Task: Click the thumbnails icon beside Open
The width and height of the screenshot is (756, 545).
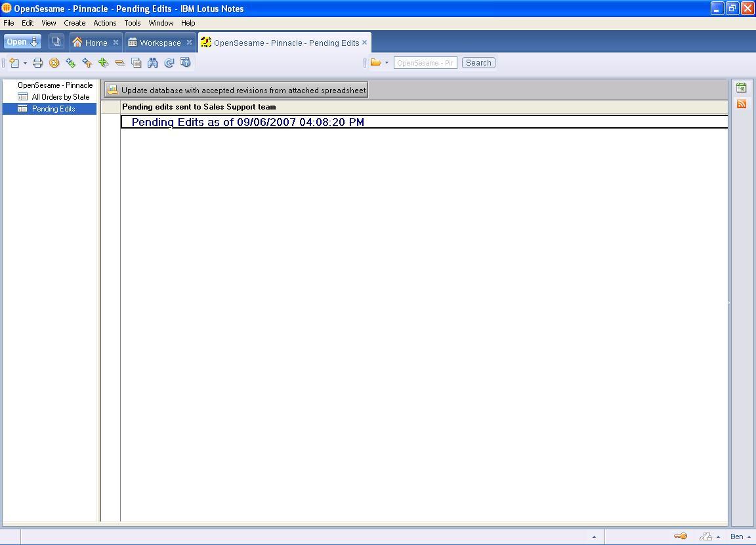Action: tap(56, 42)
